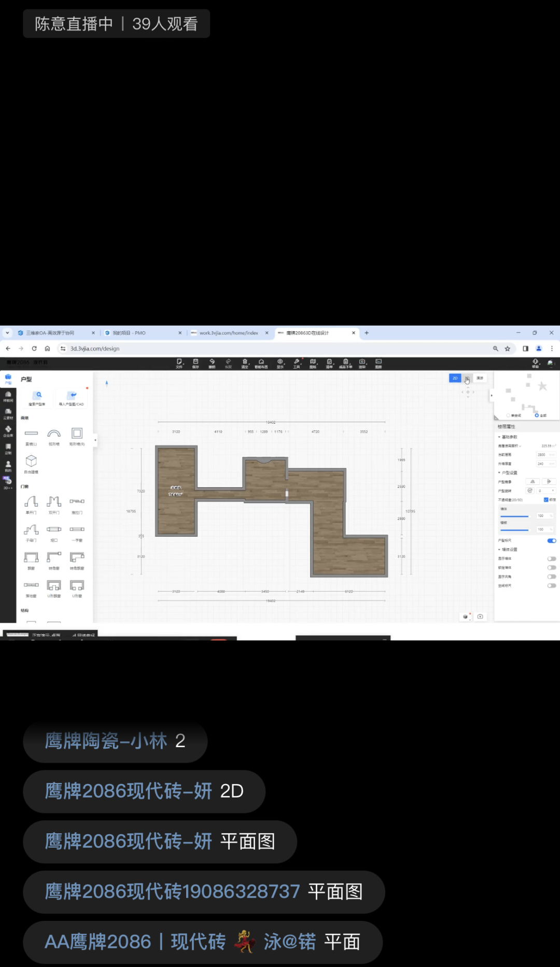Choose the 矩形墙 rectangle wall tool

77,434
